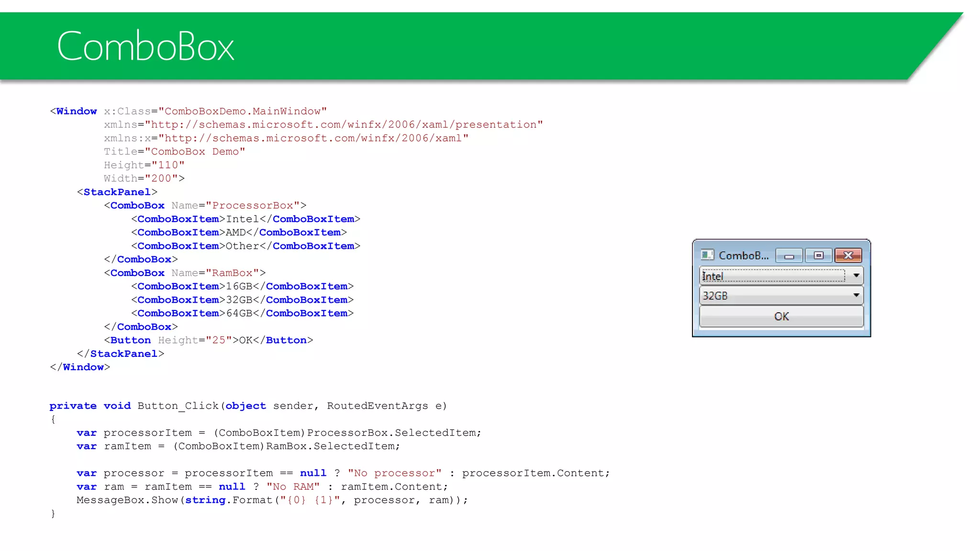Click the Width="200" attribute line
This screenshot has width=980, height=551.
tap(144, 178)
